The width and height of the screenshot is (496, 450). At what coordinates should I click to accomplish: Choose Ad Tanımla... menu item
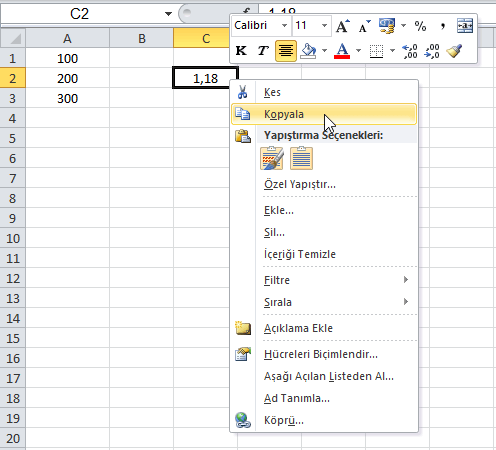(324, 398)
